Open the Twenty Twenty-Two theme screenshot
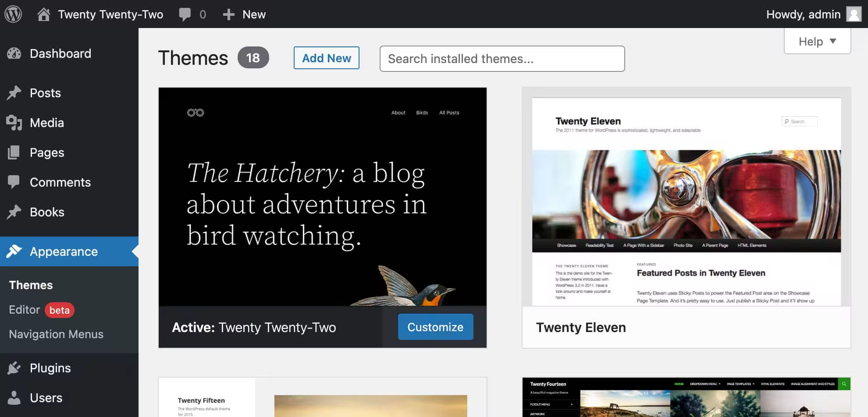Viewport: 868px width, 417px height. pyautogui.click(x=323, y=197)
